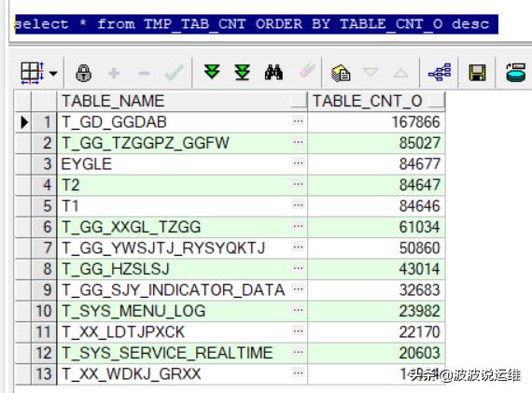Click the binoculars find icon
532x393 pixels.
(x=273, y=72)
